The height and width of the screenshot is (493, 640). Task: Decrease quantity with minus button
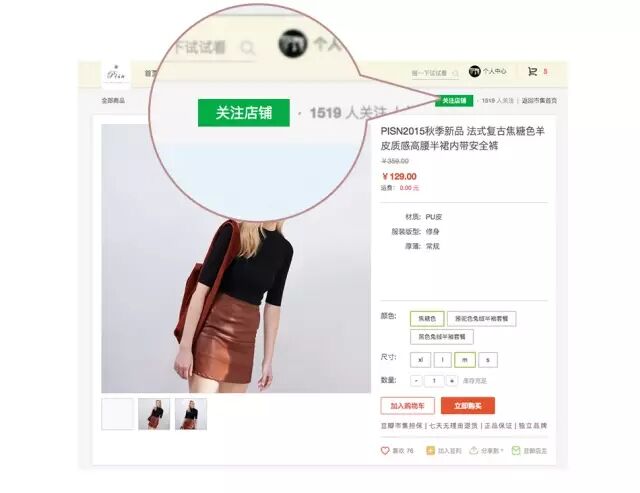(416, 381)
